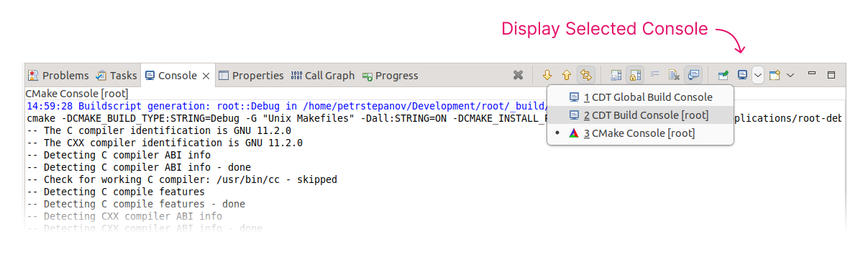Jump to previous error with up arrow

point(566,75)
